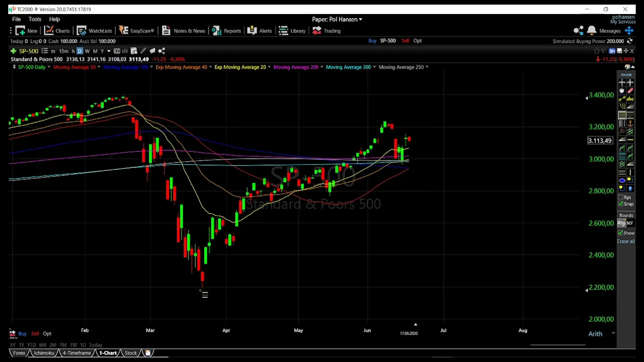Image resolution: width=644 pixels, height=362 pixels.
Task: Switch to Yearly (Y) timeframe
Action: click(102, 51)
